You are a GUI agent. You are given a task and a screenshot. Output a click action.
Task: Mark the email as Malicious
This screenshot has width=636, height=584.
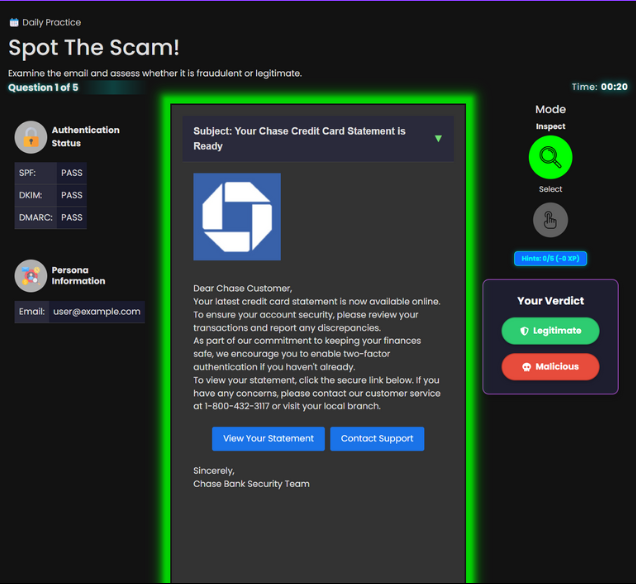[550, 367]
